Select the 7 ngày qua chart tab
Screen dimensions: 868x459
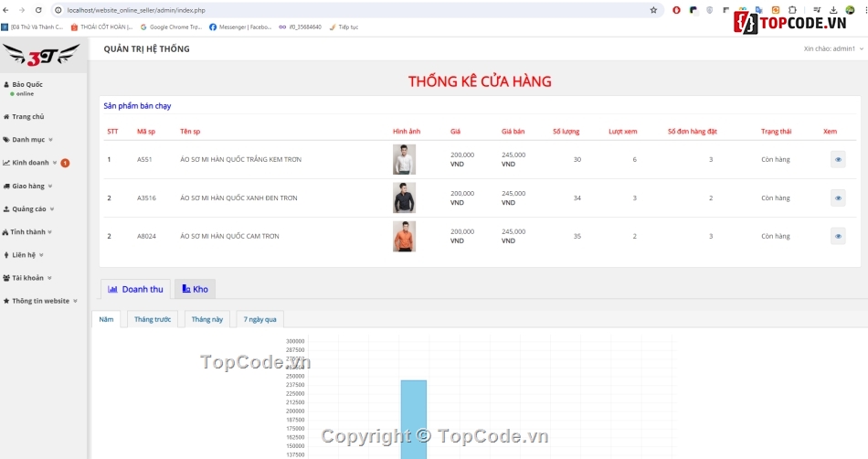point(259,319)
